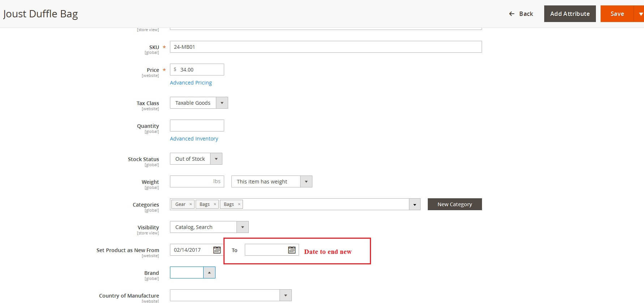Open the Advanced Inventory link
644x303 pixels.
[194, 139]
